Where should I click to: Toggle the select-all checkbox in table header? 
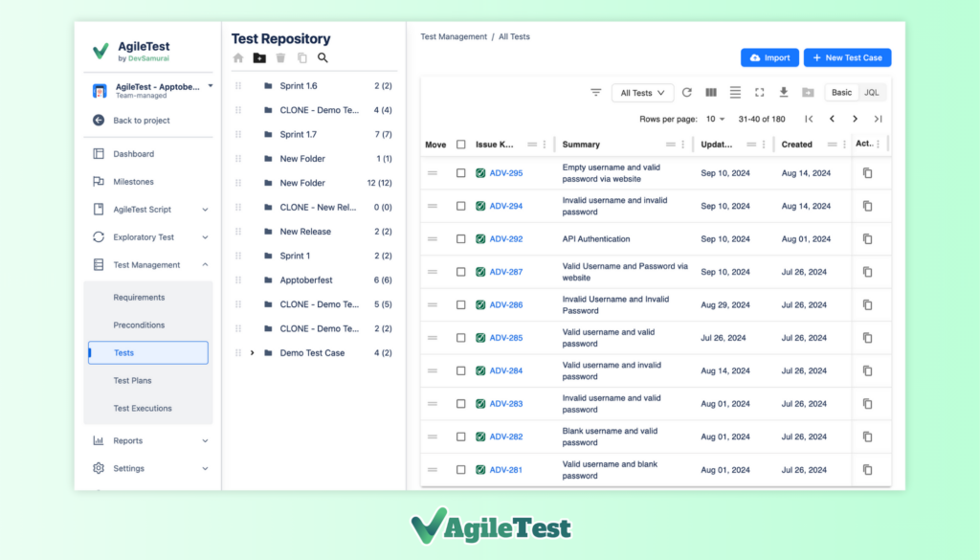(x=460, y=145)
